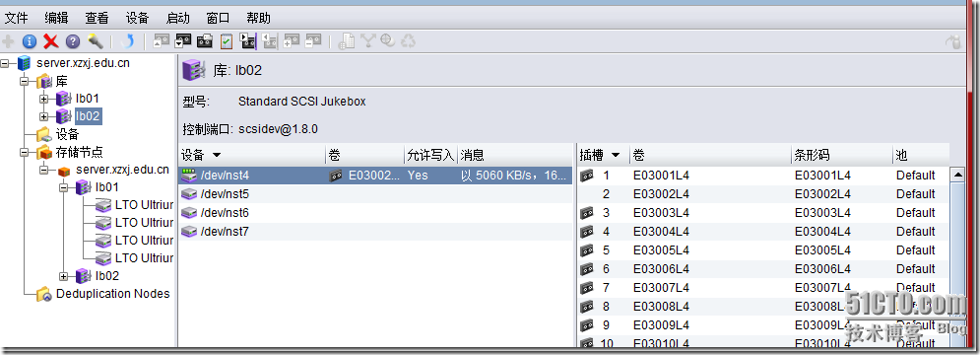Screen dimensions: 980x355
Task: Sort devices using the 设备 header arrow
Action: point(217,155)
